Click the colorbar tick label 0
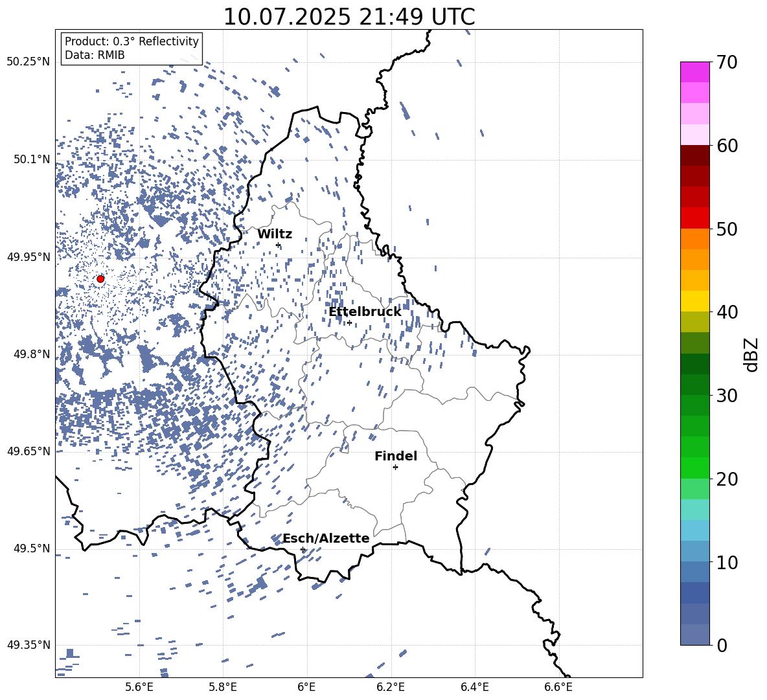Image resolution: width=767 pixels, height=700 pixels. [x=722, y=645]
